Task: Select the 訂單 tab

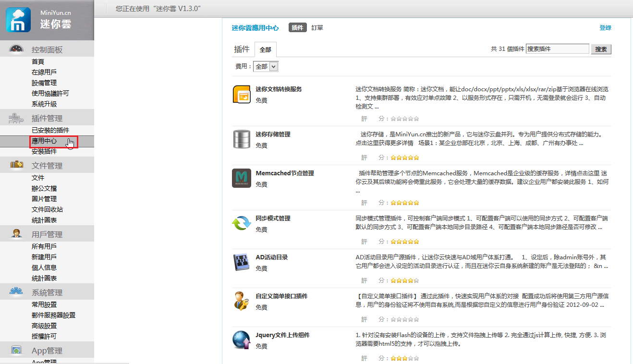Action: click(x=317, y=28)
